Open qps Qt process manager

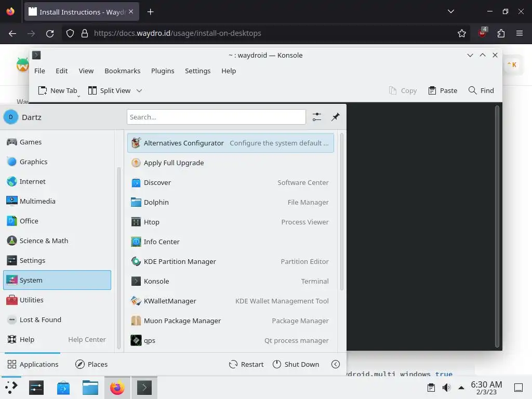230,340
